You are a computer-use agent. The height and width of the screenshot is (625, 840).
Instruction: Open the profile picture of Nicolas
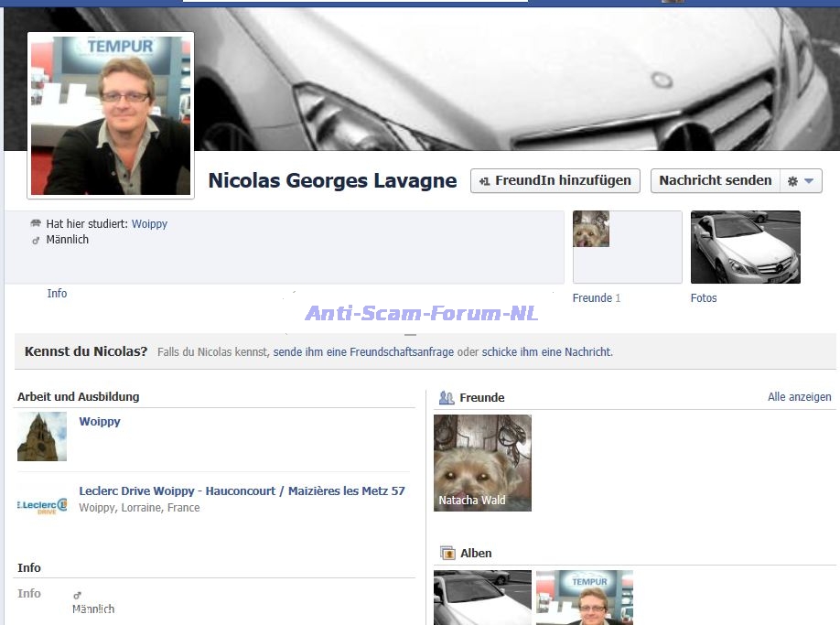coord(111,115)
